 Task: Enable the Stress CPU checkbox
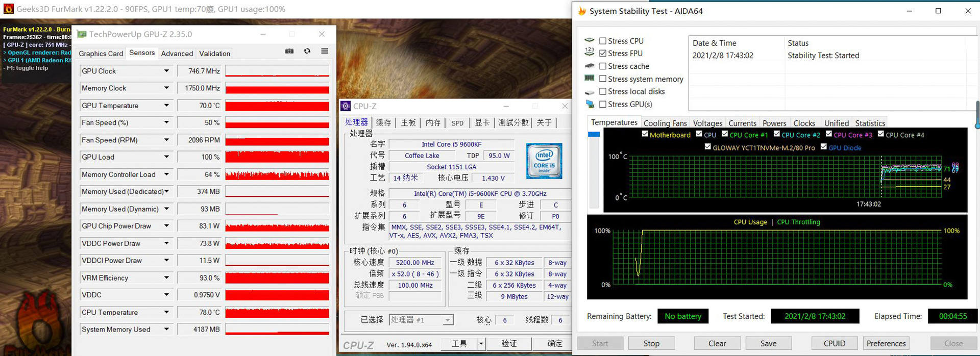pos(603,41)
